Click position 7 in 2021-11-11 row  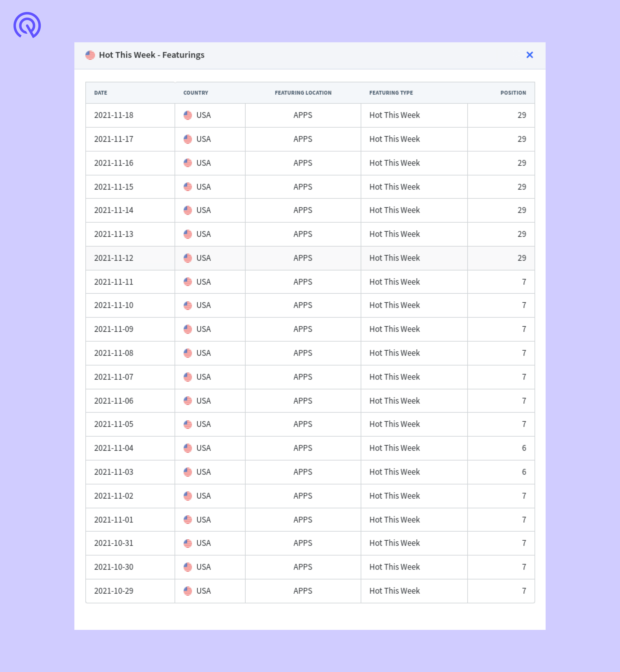point(524,282)
